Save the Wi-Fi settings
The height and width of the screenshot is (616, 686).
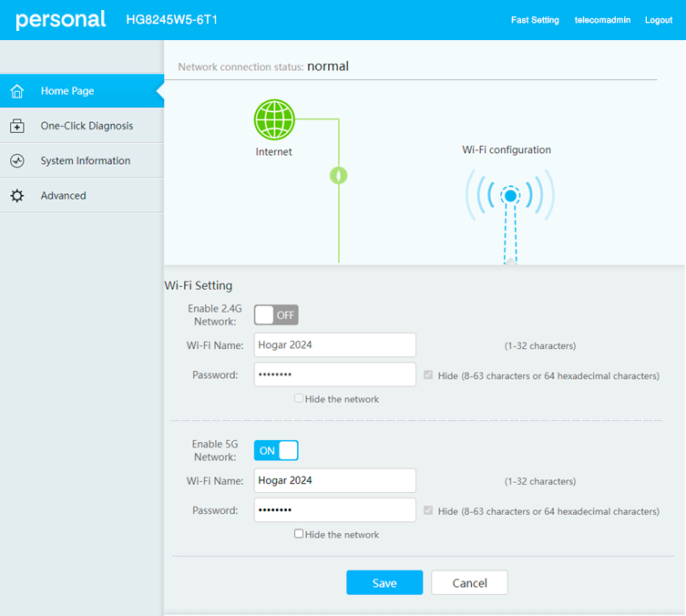pos(384,583)
